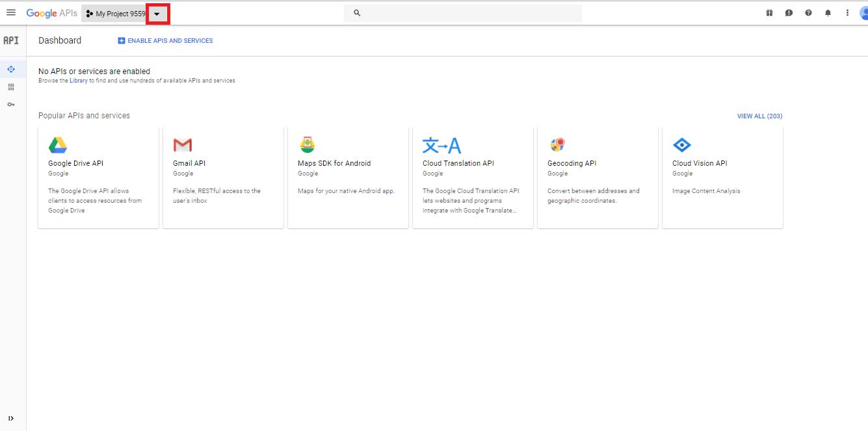Select the Dashboard sidebar icon
868x431 pixels.
tap(11, 69)
